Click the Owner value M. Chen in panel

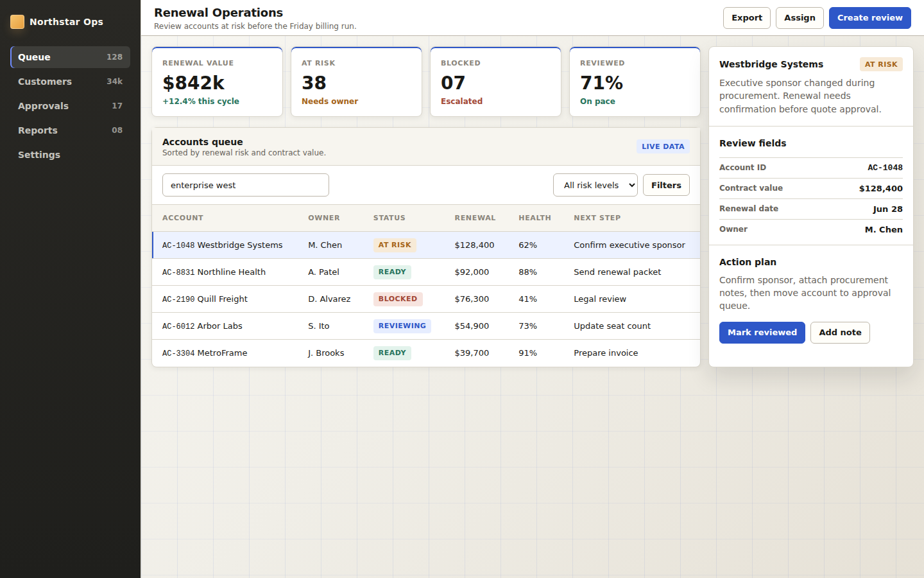[x=884, y=229]
